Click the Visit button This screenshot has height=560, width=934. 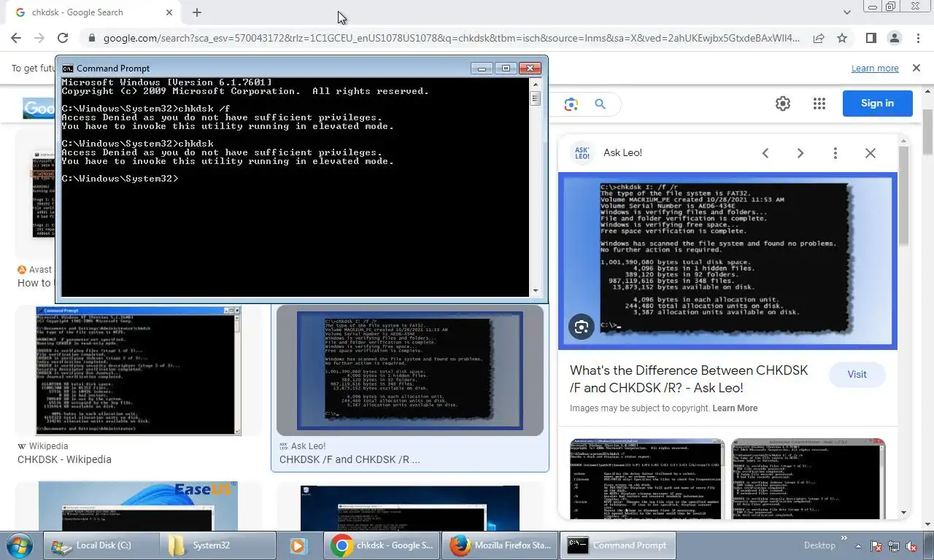coord(857,374)
